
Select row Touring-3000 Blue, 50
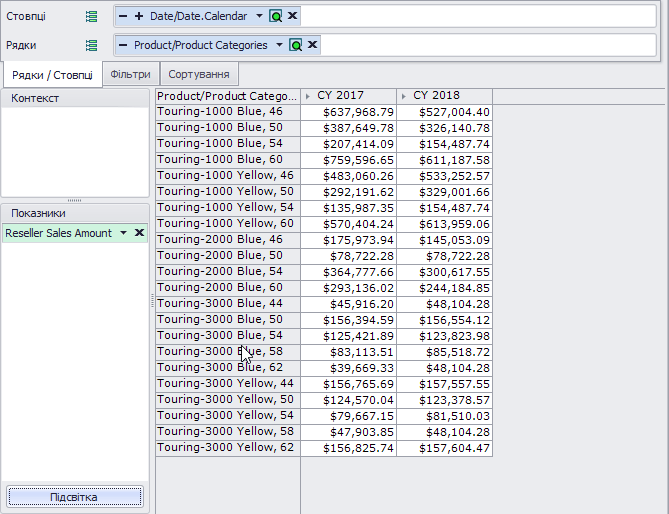point(228,320)
